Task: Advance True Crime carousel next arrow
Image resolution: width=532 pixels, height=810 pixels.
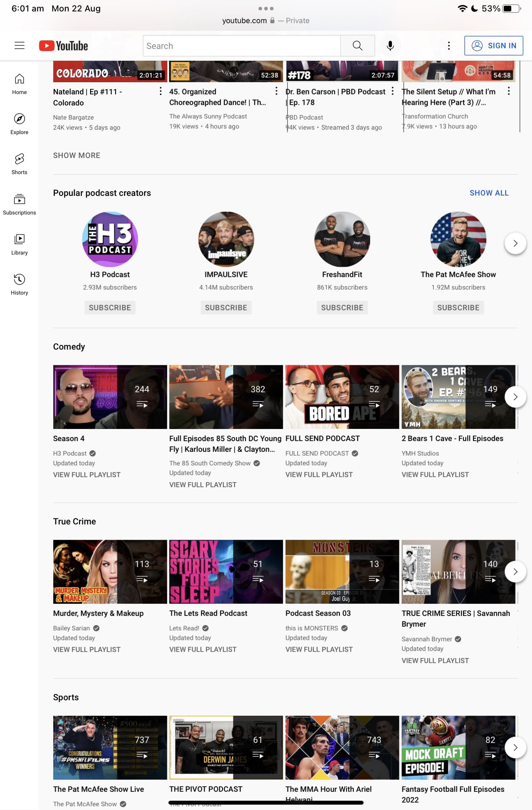Action: click(x=515, y=572)
